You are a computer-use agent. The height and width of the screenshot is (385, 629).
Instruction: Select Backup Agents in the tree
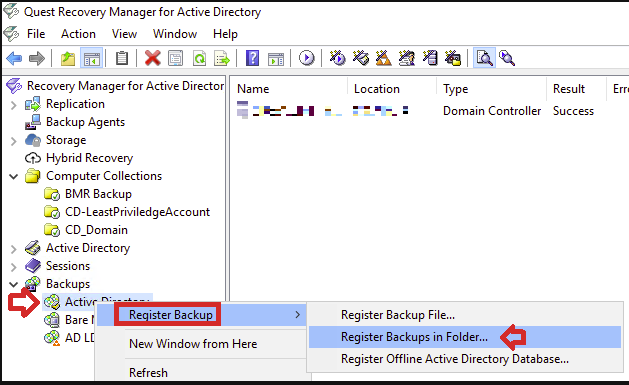pos(85,122)
